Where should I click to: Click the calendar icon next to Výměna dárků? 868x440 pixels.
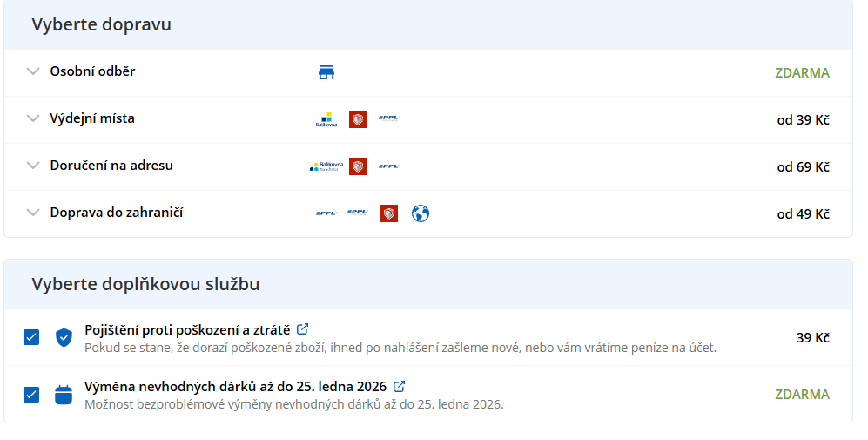(64, 395)
